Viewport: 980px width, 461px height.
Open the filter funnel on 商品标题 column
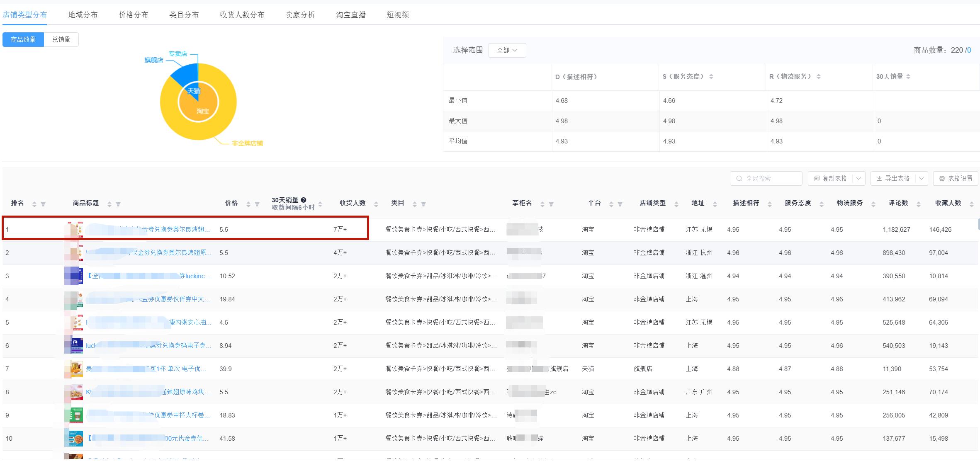click(119, 204)
